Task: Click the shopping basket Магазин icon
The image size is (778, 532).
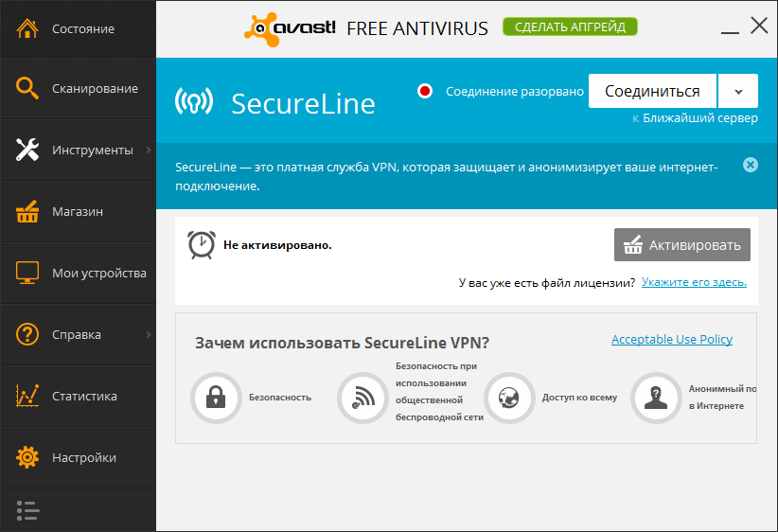Action: [27, 211]
